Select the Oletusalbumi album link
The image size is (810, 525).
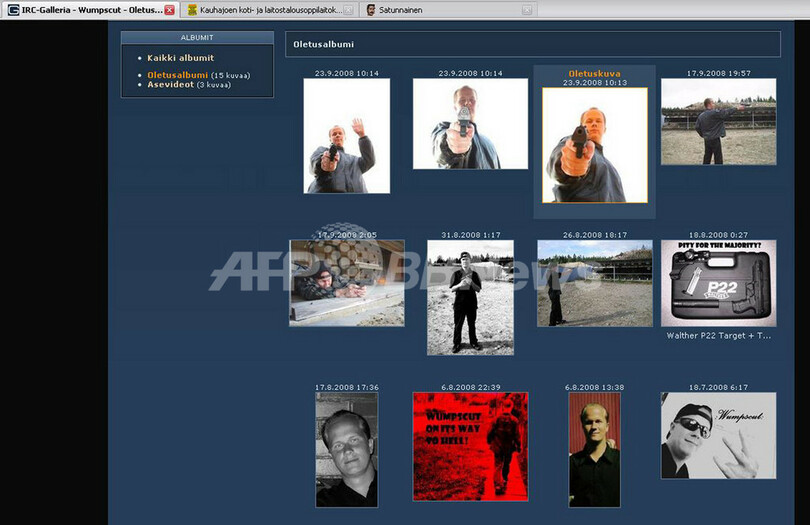[177, 75]
